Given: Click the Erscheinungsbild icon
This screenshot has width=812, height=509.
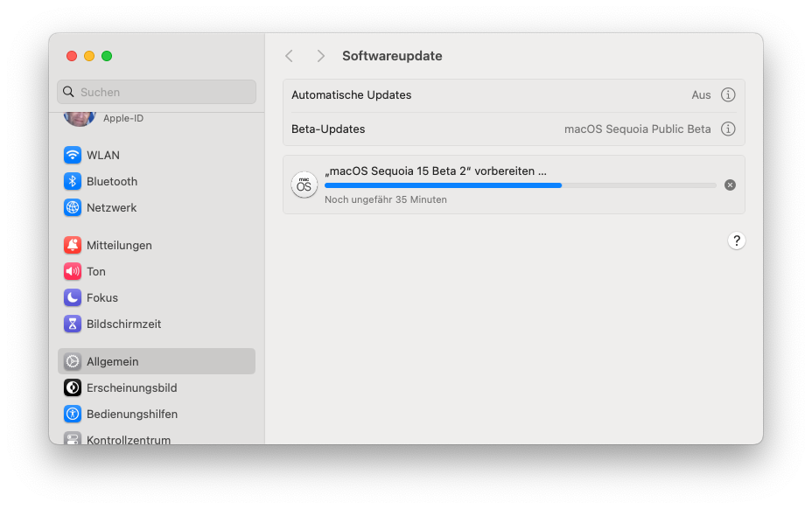Looking at the screenshot, I should [x=73, y=387].
